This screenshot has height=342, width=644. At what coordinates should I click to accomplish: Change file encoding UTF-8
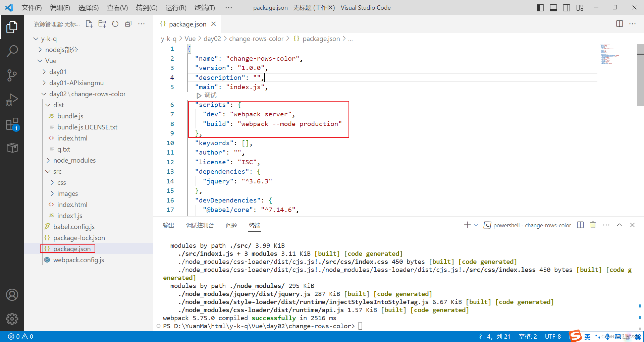coord(553,337)
